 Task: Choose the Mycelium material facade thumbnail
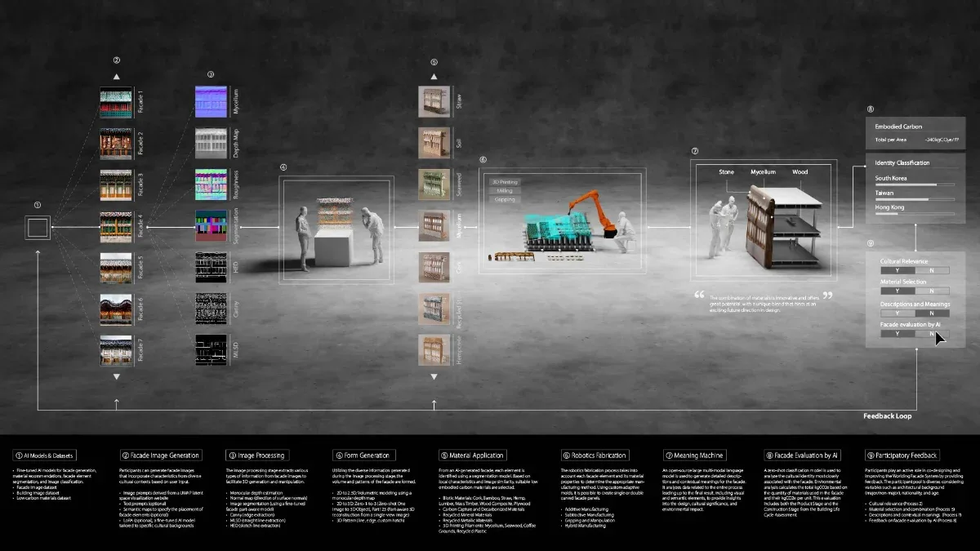coord(434,226)
